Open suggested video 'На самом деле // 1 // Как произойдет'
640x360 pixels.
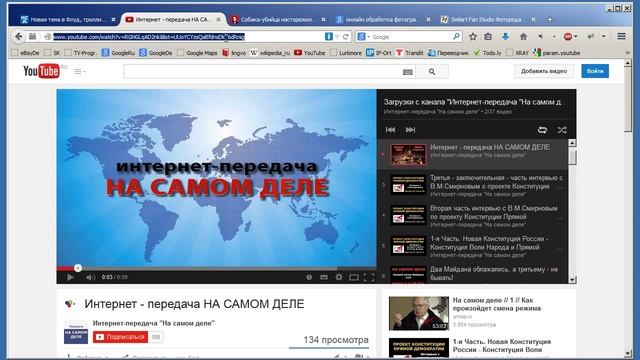coord(497,304)
